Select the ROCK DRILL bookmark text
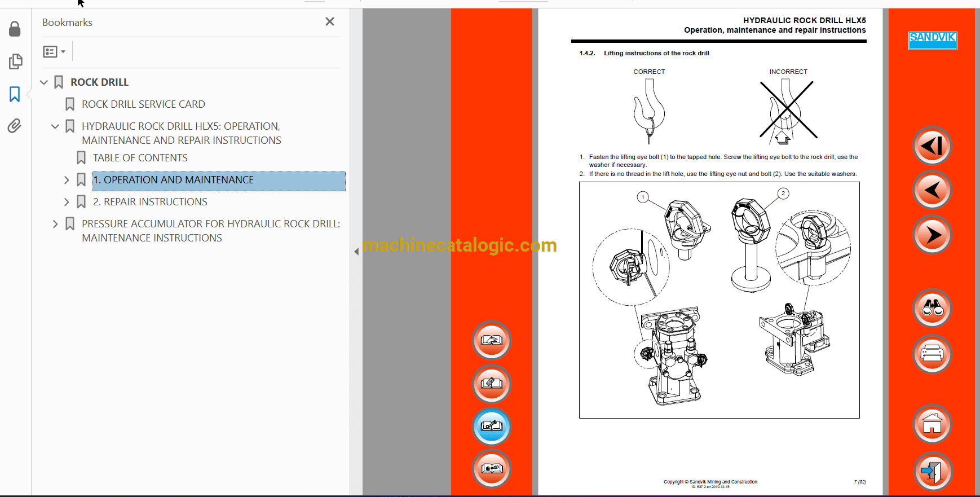 point(100,82)
